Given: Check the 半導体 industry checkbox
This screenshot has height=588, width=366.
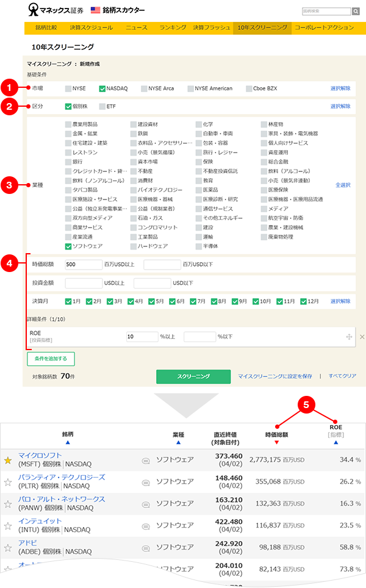Looking at the screenshot, I should pyautogui.click(x=199, y=246).
